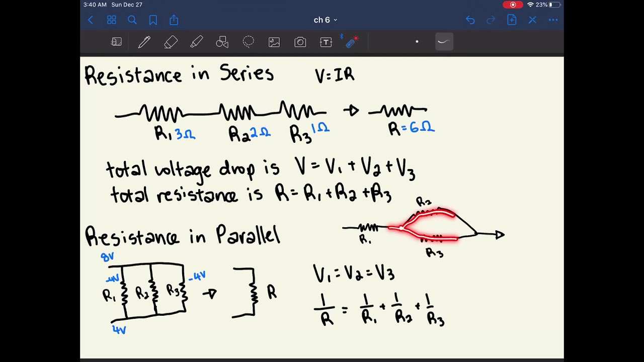Image resolution: width=644 pixels, height=362 pixels.
Task: Tap the screen recording indicator in status bar
Action: (513, 5)
